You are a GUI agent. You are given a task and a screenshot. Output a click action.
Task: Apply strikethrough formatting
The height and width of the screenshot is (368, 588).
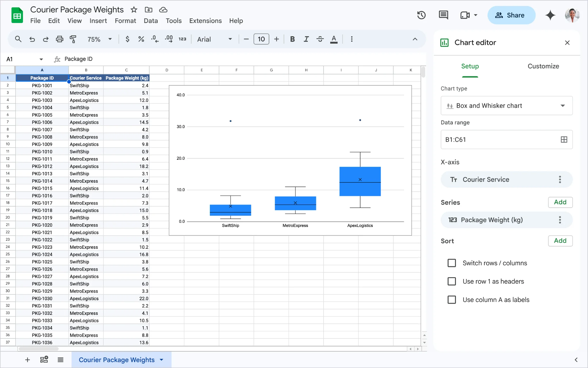320,39
